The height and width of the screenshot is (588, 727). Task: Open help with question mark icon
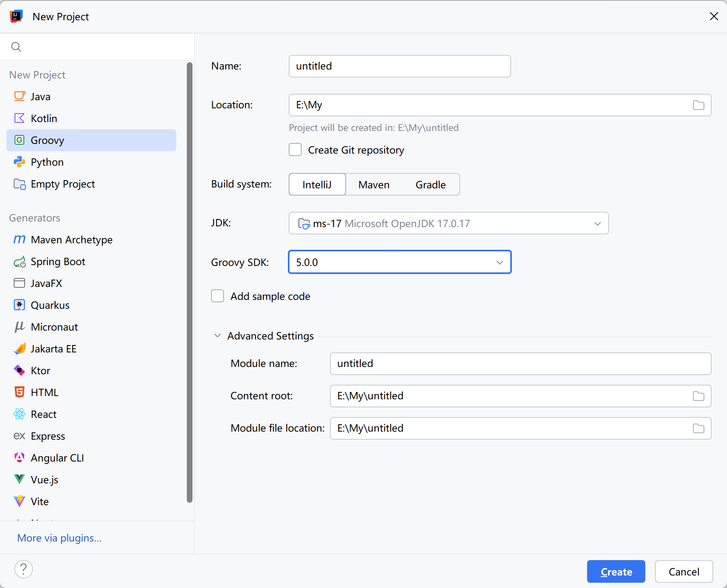tap(23, 569)
